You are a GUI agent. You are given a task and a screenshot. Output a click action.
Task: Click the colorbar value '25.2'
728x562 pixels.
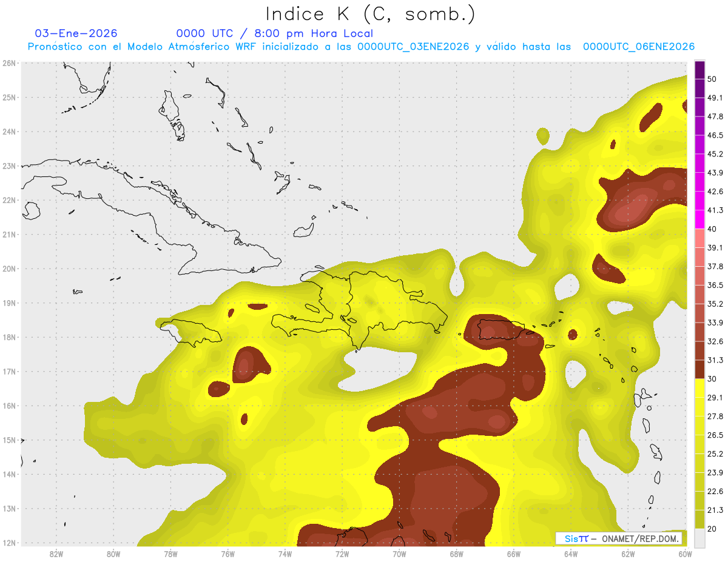[x=715, y=454]
